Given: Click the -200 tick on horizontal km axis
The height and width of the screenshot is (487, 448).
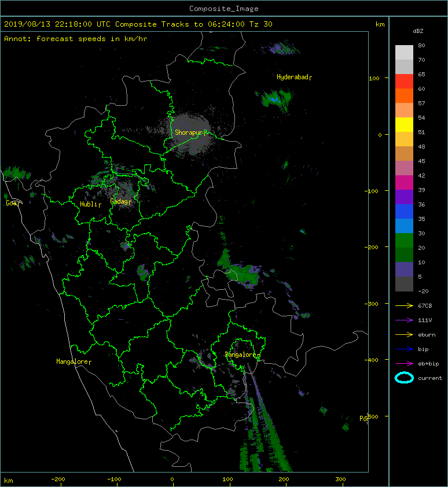Looking at the screenshot, I should tap(58, 479).
